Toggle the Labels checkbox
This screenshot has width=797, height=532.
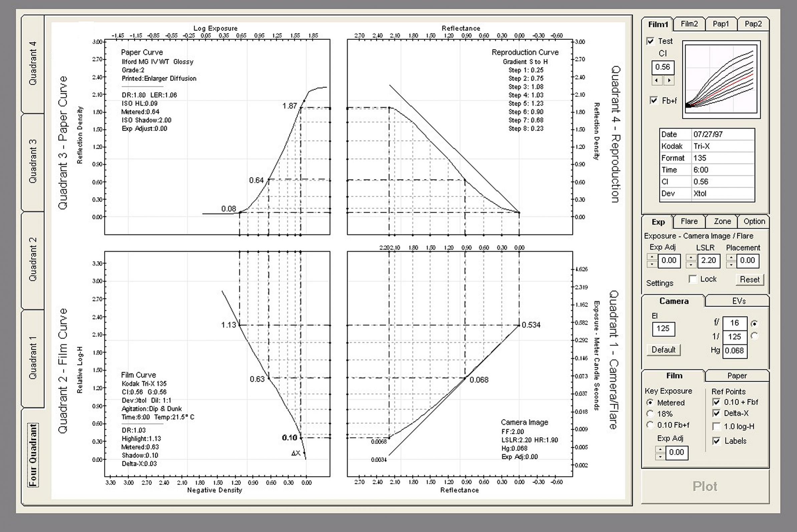click(716, 441)
